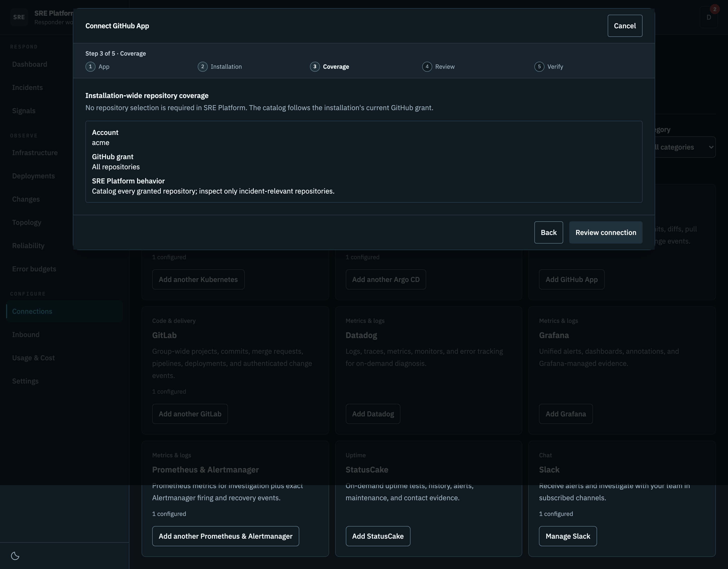728x569 pixels.
Task: Click Add StatusCake button
Action: 378,536
